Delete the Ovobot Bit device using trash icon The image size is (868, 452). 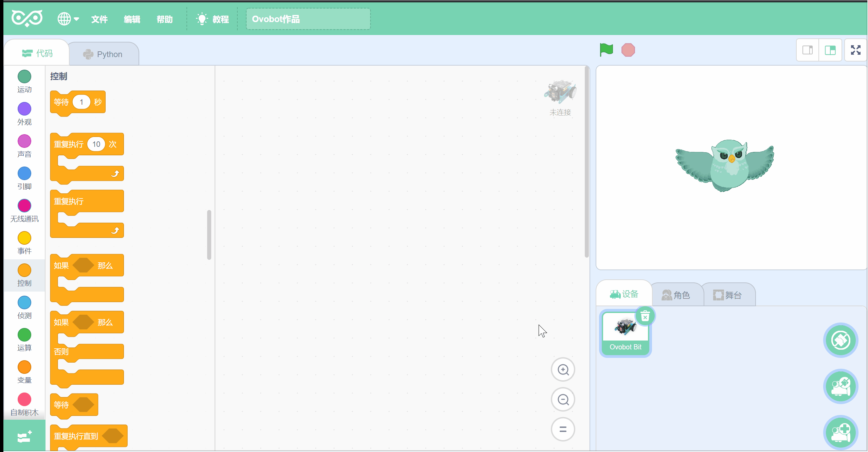(645, 316)
